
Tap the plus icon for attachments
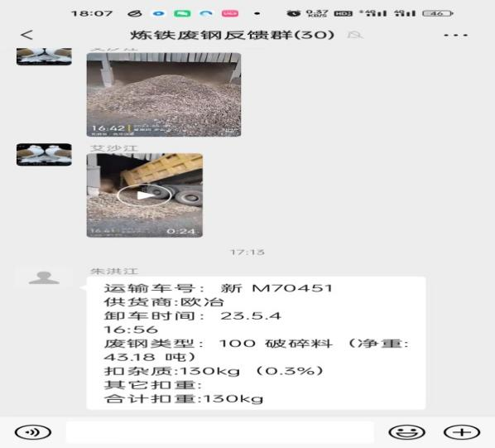[x=462, y=432]
